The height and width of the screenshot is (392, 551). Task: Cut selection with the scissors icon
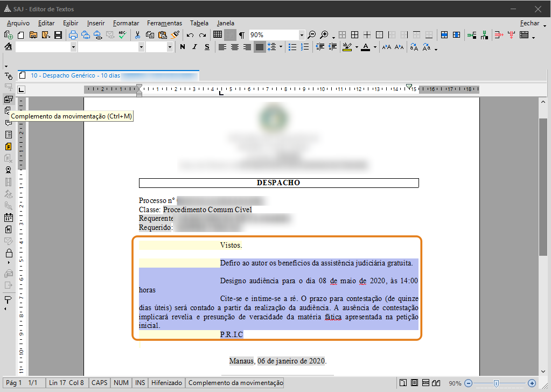click(137, 35)
